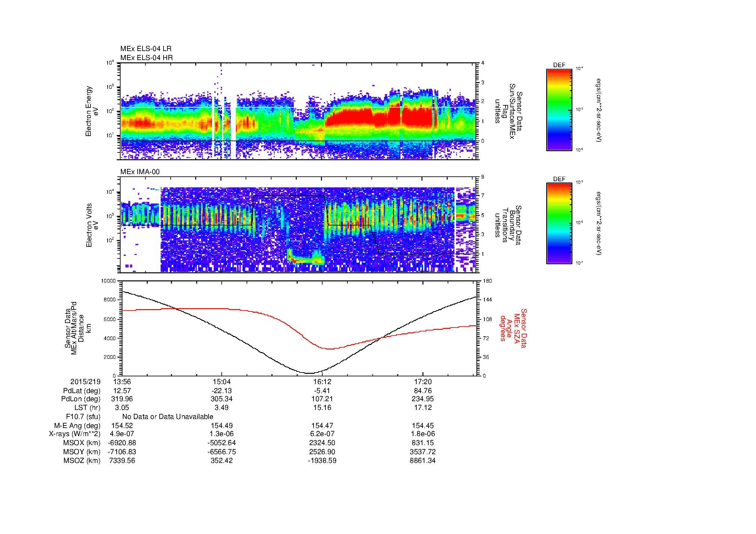
Task: Click the PdLat value 84.76
Action: [422, 391]
